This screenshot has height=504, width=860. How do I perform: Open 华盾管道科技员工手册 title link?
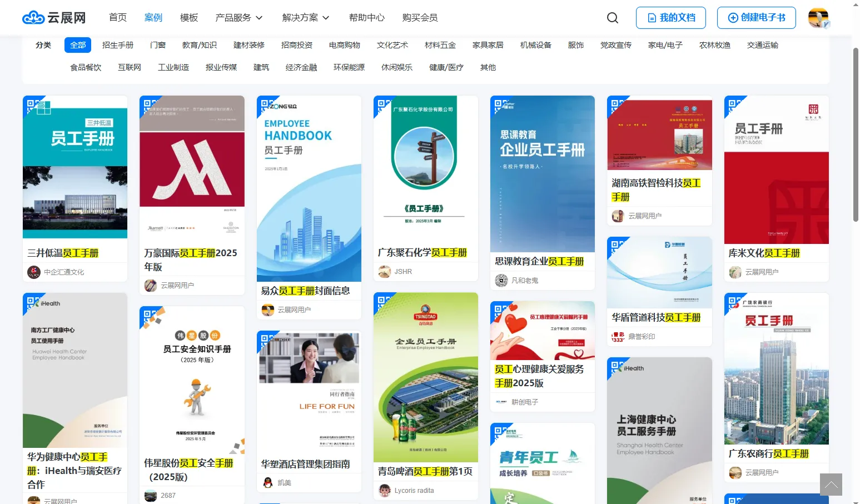[656, 318]
